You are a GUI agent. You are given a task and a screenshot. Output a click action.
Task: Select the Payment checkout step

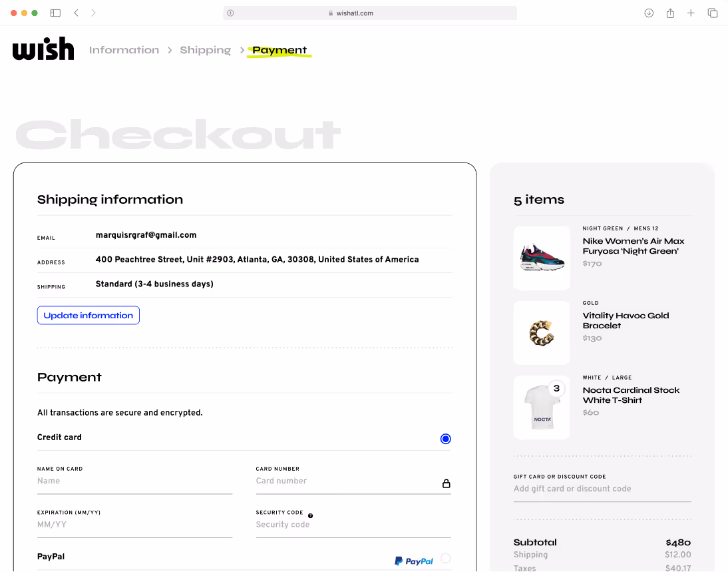click(x=279, y=50)
